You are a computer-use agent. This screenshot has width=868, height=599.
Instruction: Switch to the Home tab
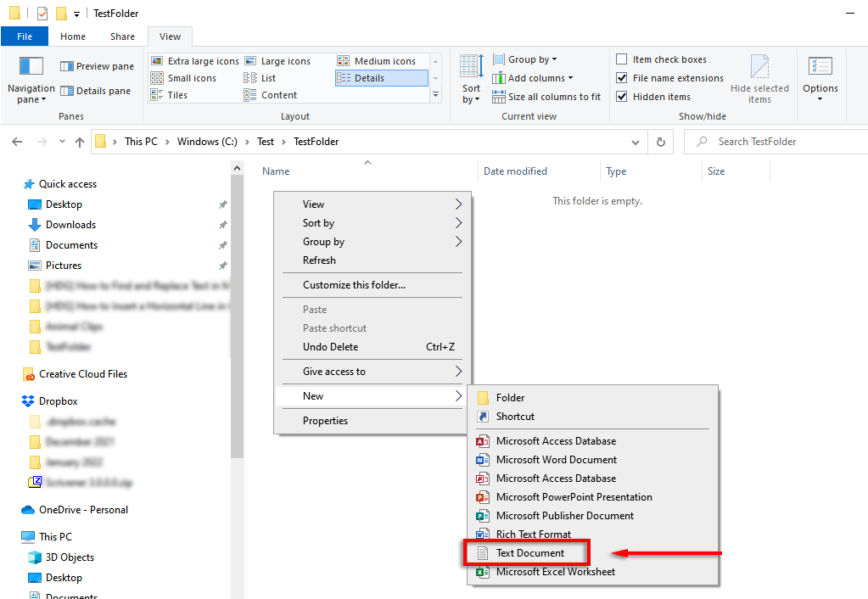[73, 36]
